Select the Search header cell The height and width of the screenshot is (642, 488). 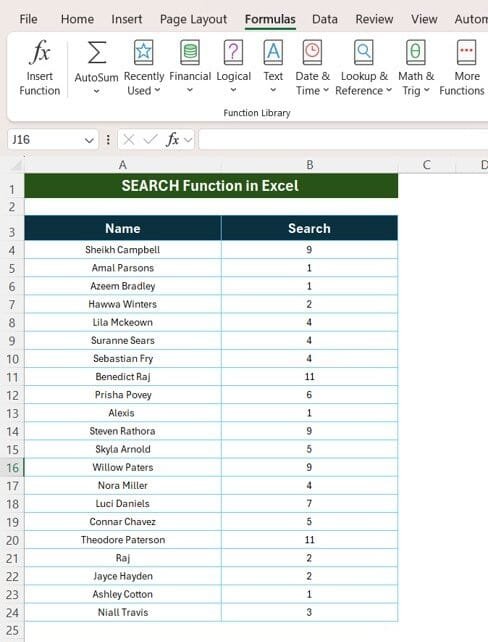[310, 228]
